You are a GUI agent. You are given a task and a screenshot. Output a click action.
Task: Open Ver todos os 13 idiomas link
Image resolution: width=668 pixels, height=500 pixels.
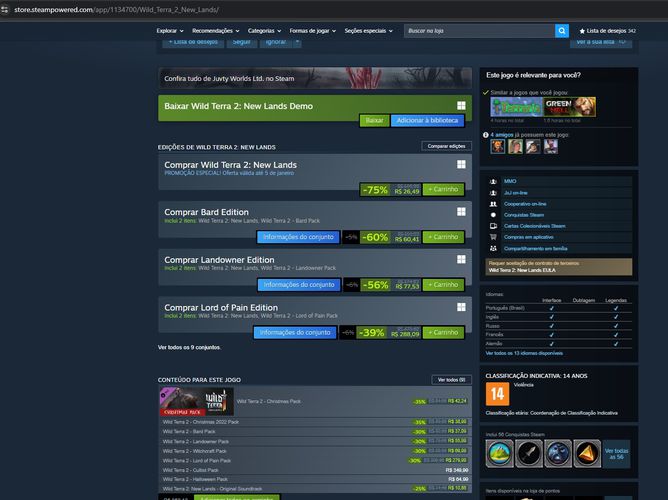524,353
